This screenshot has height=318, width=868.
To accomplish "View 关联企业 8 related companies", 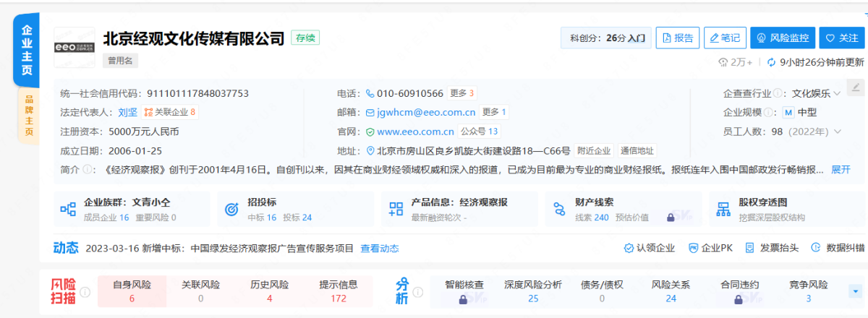I will tap(170, 112).
